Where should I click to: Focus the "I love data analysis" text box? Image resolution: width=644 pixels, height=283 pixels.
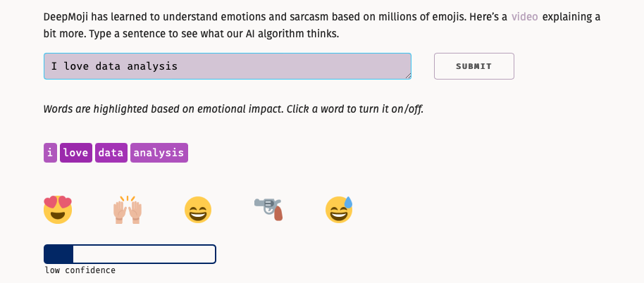[x=228, y=66]
